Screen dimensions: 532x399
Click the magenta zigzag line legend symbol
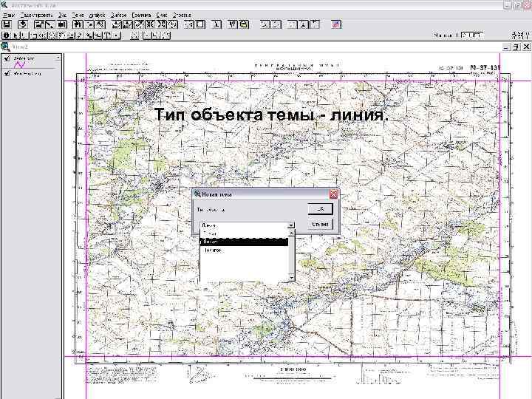coord(19,64)
